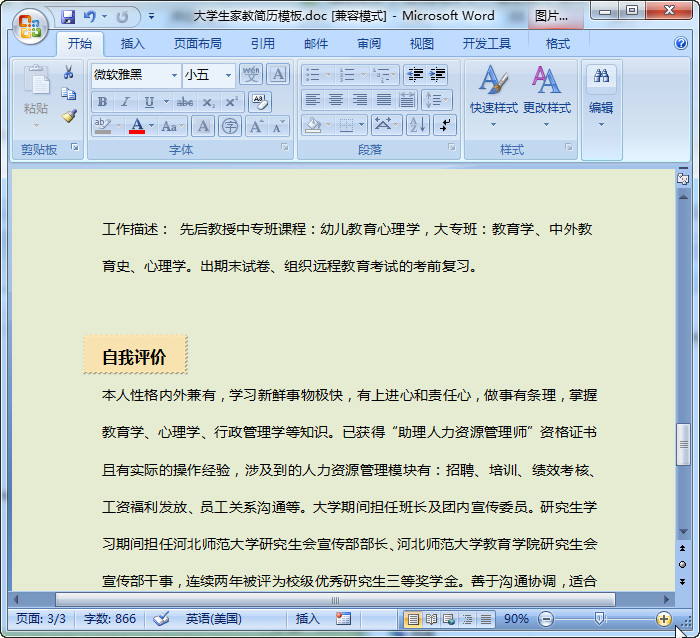Switch to Web Layout view
700x638 pixels.
tap(449, 619)
